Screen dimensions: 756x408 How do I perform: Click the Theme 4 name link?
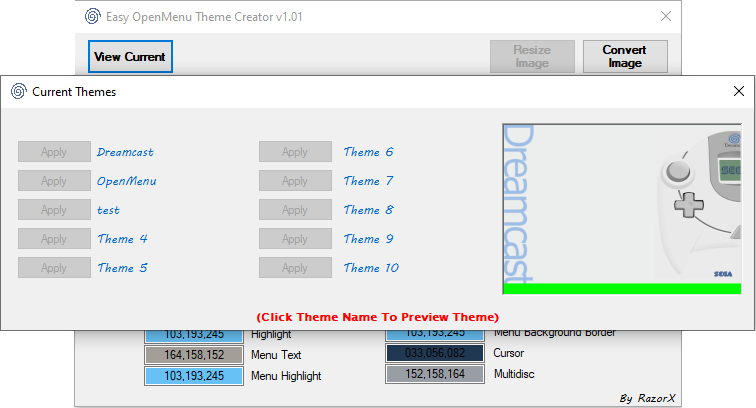tap(122, 239)
